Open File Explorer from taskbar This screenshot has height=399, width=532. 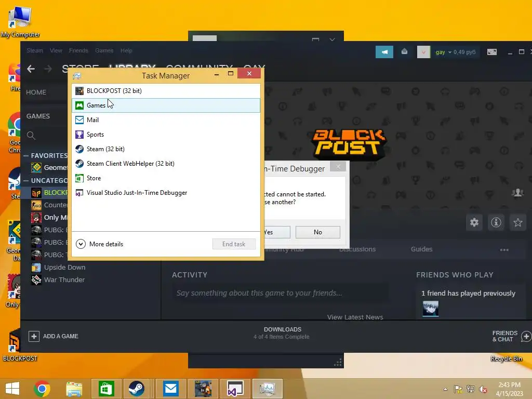click(74, 389)
